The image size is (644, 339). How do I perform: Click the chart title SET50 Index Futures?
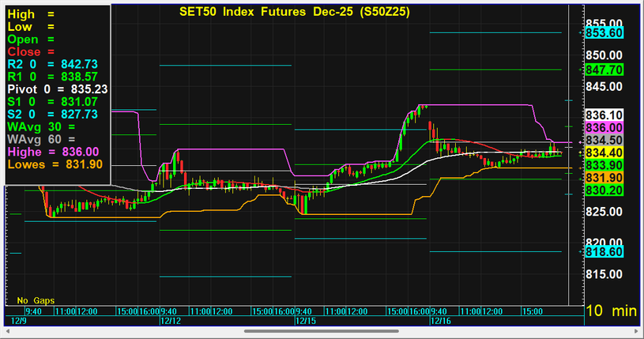[294, 12]
